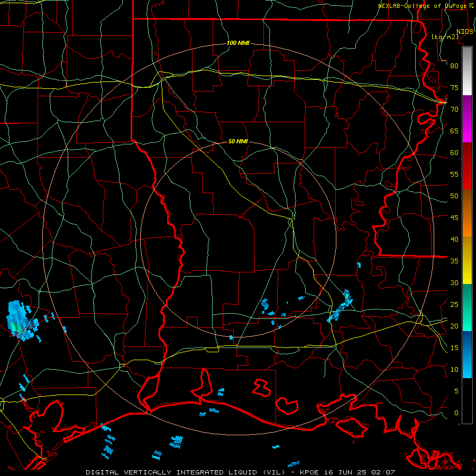Click the green core inside the far-left echo
The width and height of the screenshot is (476, 476).
(x=16, y=327)
